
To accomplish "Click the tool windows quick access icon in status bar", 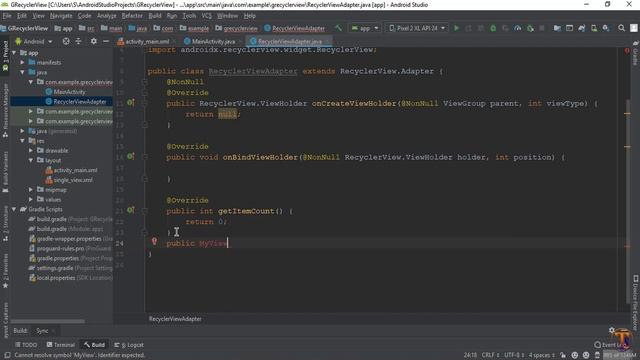I will (7, 356).
